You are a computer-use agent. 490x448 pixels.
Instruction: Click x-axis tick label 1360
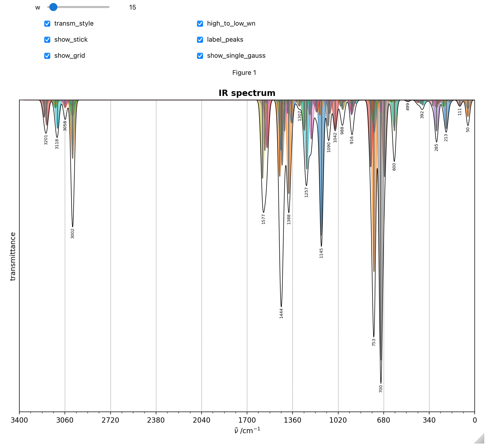point(292,420)
